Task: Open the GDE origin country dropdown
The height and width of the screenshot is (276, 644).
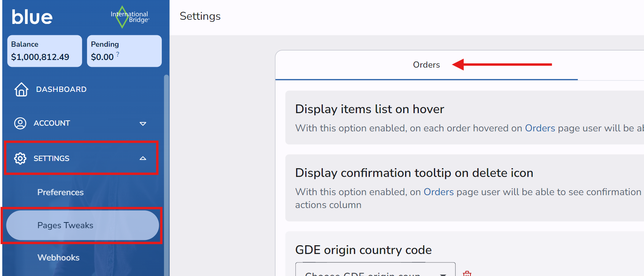Action: click(375, 271)
